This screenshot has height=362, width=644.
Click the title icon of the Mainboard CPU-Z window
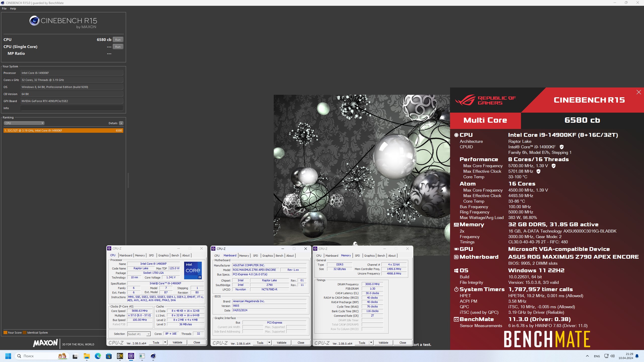[213, 249]
